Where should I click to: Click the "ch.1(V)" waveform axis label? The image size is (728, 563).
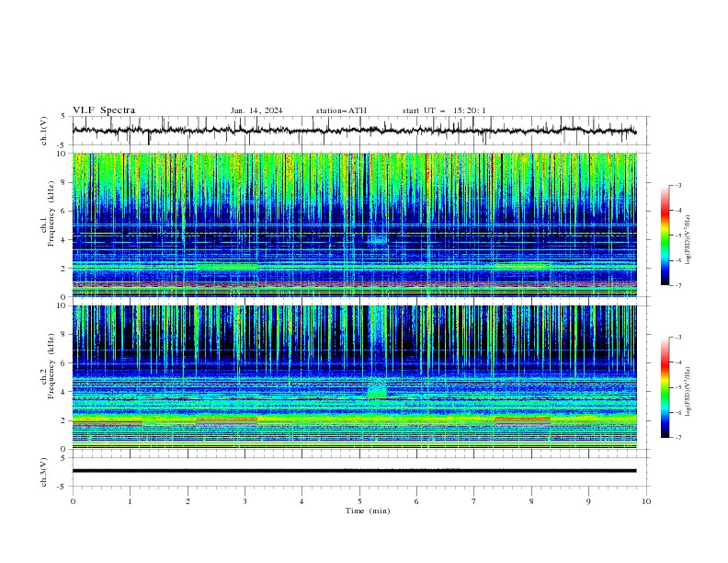(x=44, y=131)
